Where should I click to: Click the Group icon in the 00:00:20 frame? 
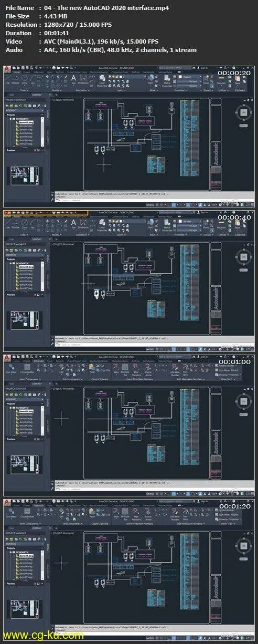coord(205,79)
